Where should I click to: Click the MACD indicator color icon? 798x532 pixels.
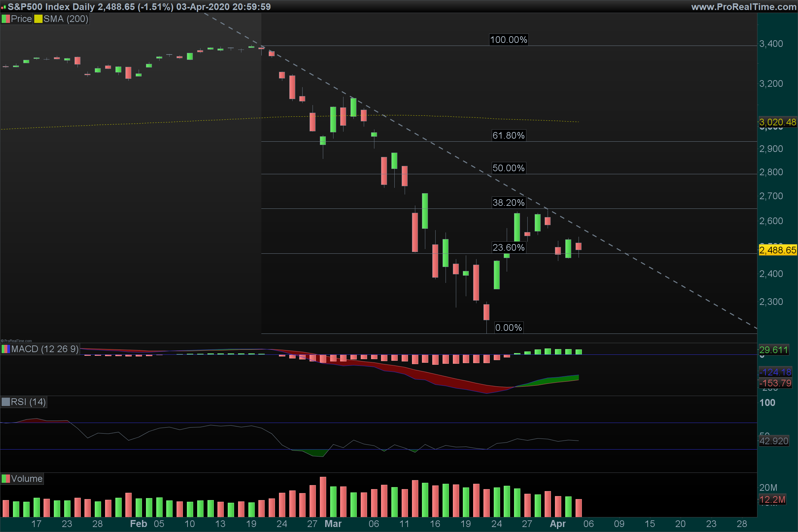point(6,349)
